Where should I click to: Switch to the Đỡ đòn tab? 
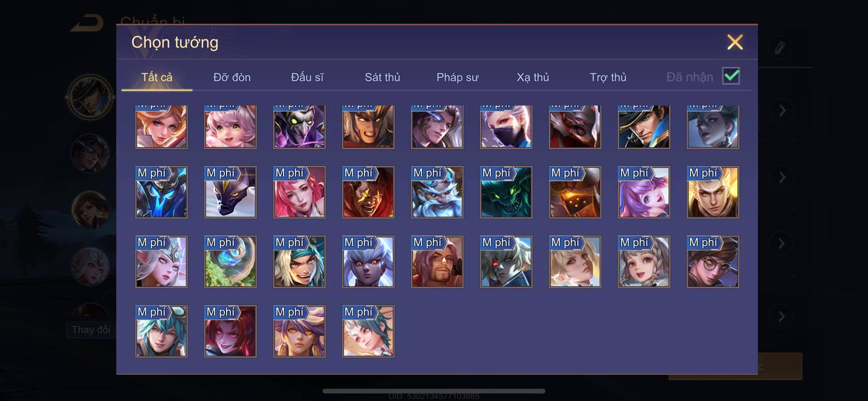[232, 77]
